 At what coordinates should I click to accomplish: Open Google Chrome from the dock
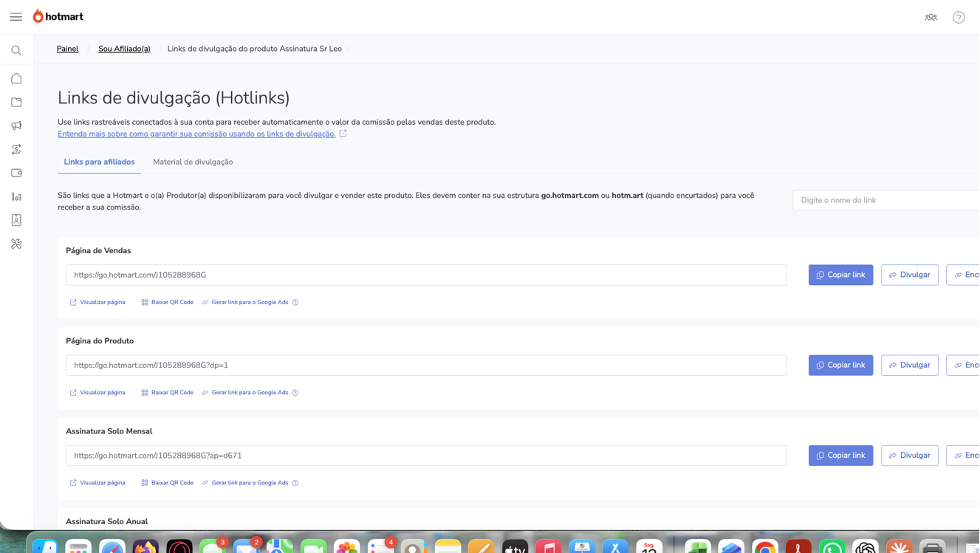click(765, 547)
